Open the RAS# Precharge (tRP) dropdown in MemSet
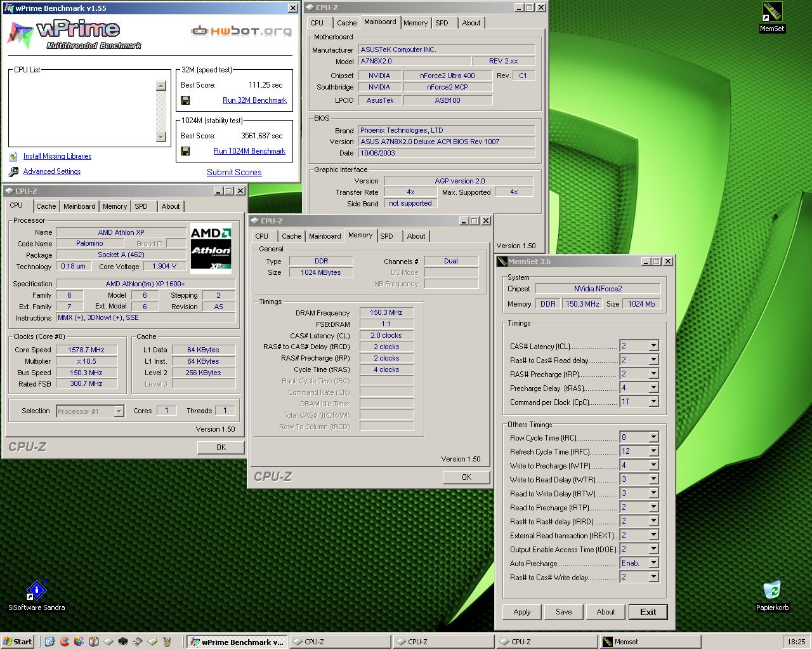The height and width of the screenshot is (650, 812). tap(653, 374)
